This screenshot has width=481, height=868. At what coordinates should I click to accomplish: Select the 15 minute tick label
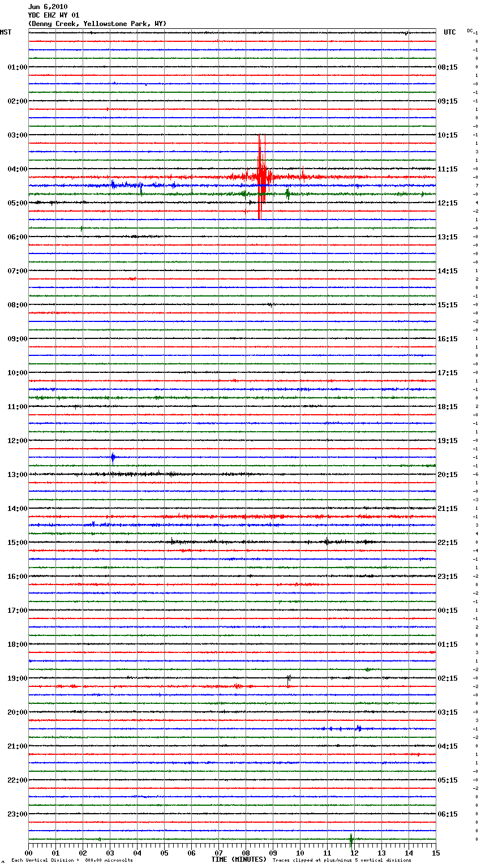[435, 853]
